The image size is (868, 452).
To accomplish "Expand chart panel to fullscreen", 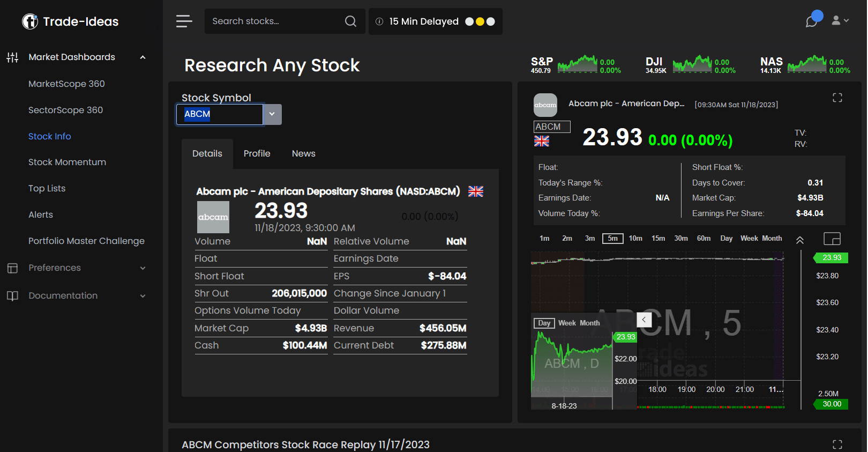I will click(x=837, y=98).
